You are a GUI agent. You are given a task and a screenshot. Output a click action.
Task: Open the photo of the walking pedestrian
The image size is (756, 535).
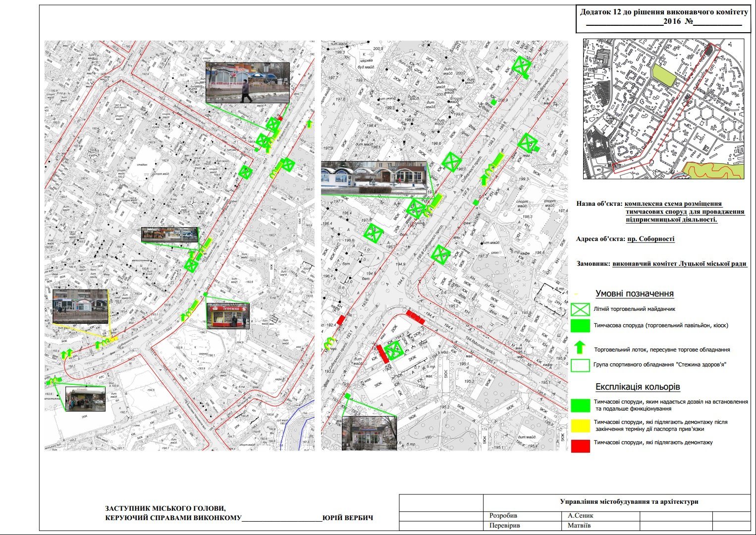(247, 83)
